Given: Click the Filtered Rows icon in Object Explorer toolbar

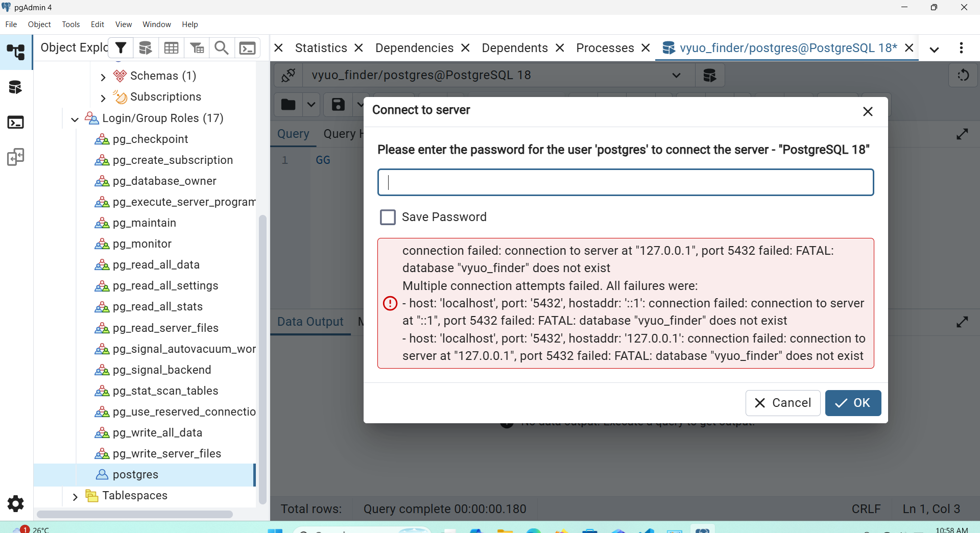Looking at the screenshot, I should (x=197, y=48).
